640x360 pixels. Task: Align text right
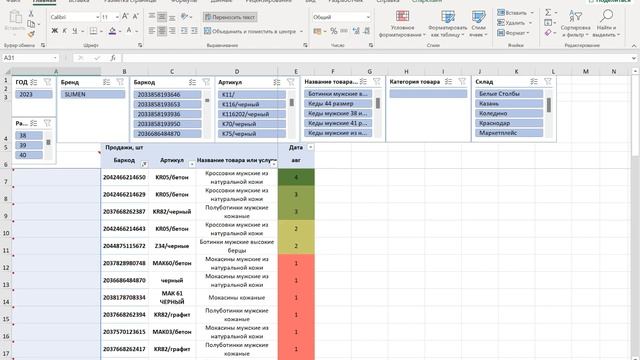click(x=172, y=31)
